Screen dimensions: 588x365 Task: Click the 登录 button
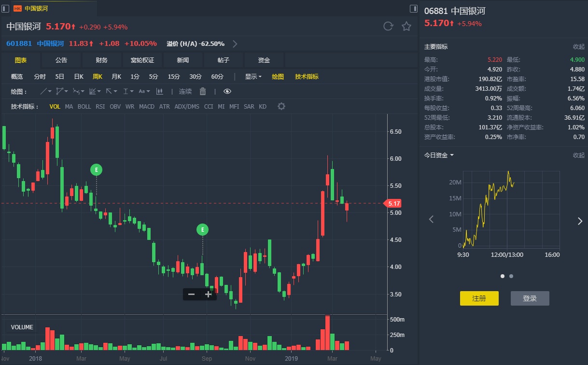[x=530, y=298]
